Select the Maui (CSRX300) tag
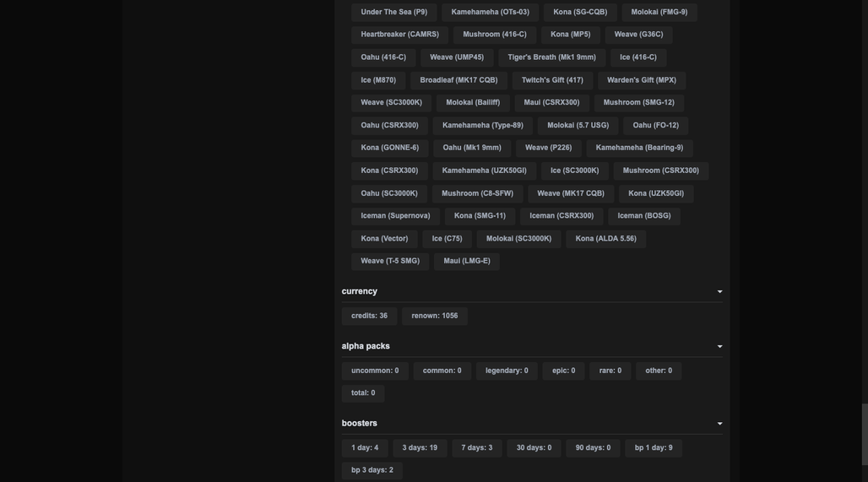This screenshot has width=868, height=482. pyautogui.click(x=552, y=103)
